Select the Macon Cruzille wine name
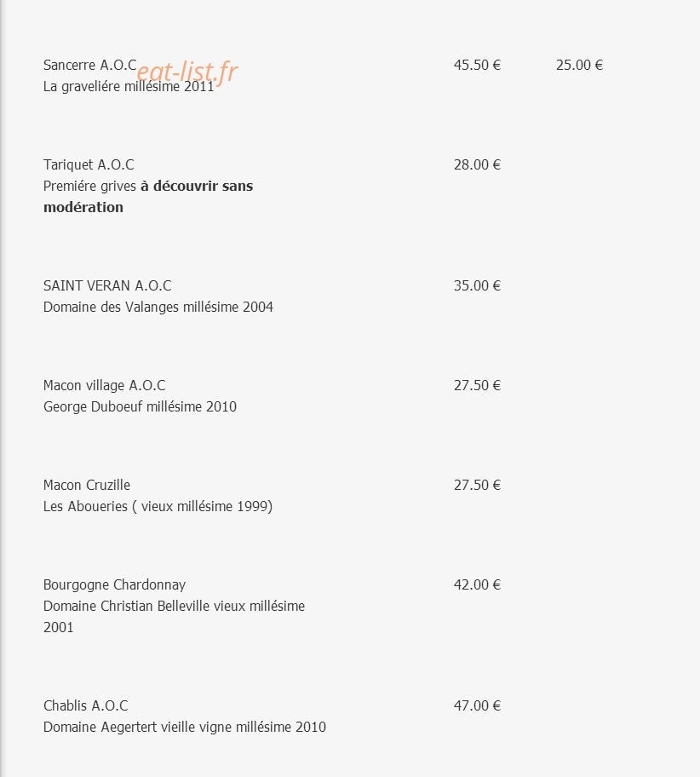The height and width of the screenshot is (777, 700). 87,485
